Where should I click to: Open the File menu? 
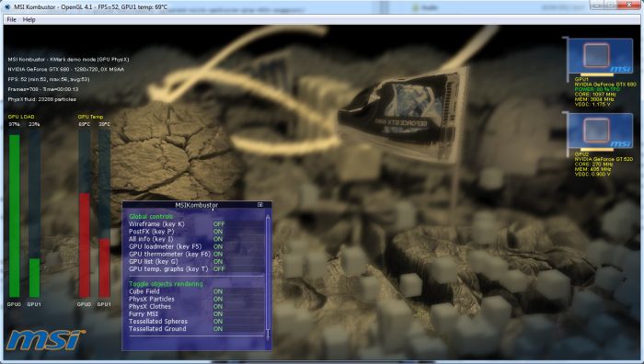11,19
